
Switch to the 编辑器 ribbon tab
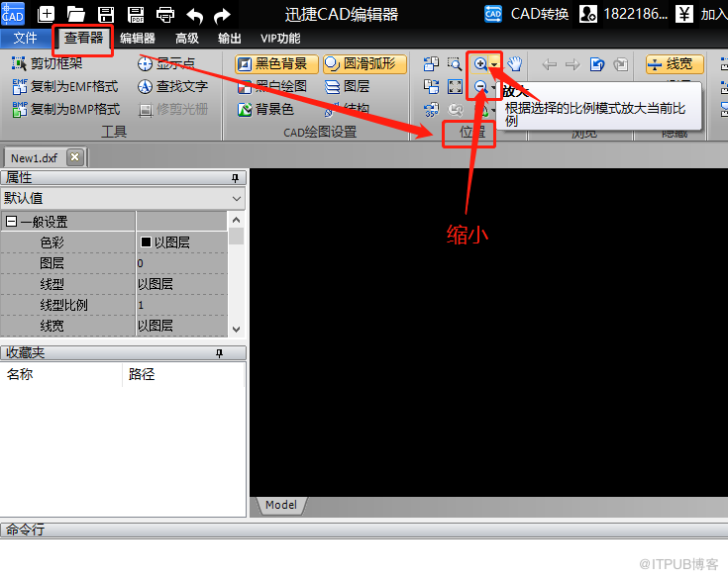coord(137,38)
